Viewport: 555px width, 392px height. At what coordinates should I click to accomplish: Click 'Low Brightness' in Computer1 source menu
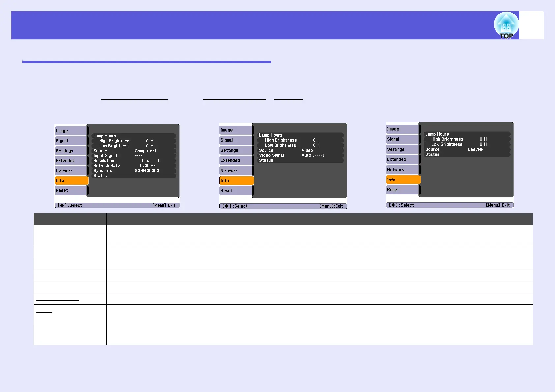click(114, 146)
